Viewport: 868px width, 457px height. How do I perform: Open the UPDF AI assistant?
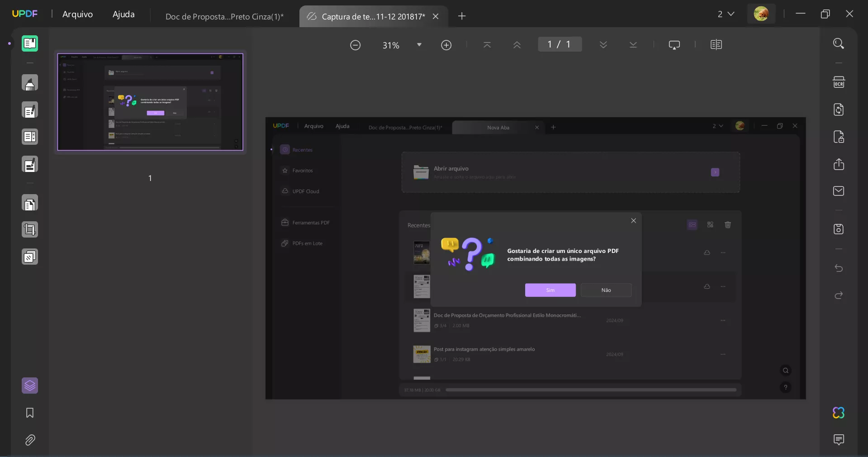point(837,413)
